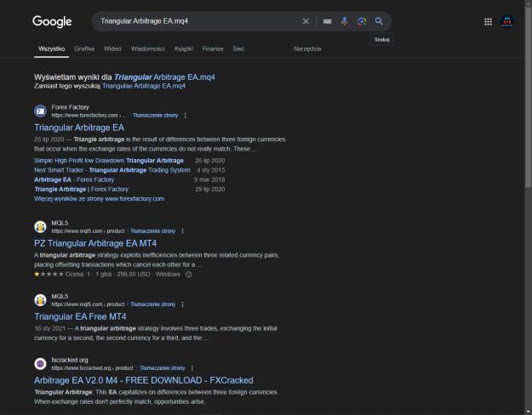The height and width of the screenshot is (415, 532).
Task: Switch to the Wideo tab
Action: 112,48
